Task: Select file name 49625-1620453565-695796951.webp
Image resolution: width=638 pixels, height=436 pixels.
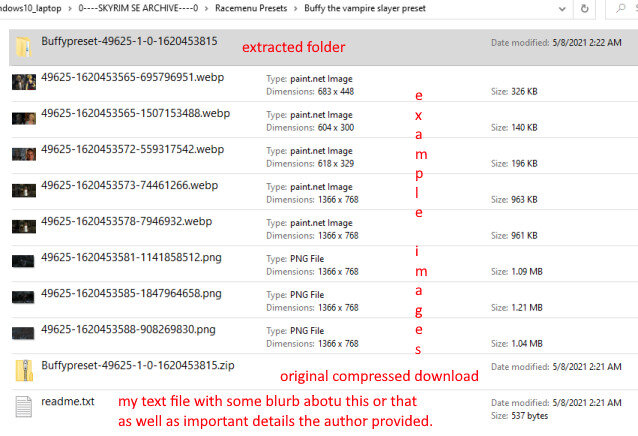Action: coord(133,77)
